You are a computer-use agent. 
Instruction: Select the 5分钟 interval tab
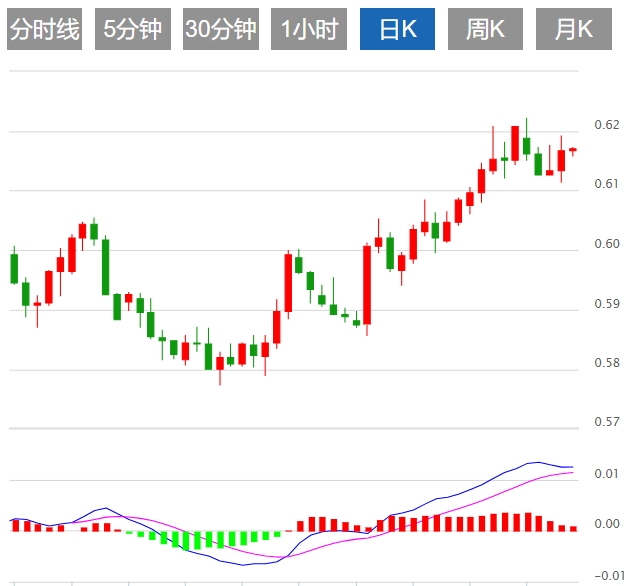click(x=133, y=29)
